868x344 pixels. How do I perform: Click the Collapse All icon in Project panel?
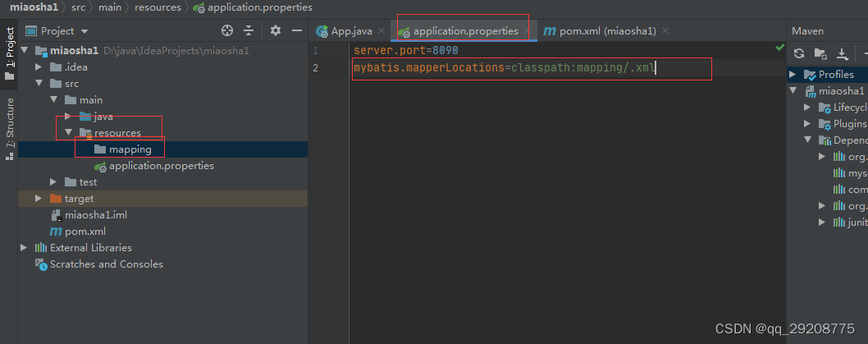(249, 30)
